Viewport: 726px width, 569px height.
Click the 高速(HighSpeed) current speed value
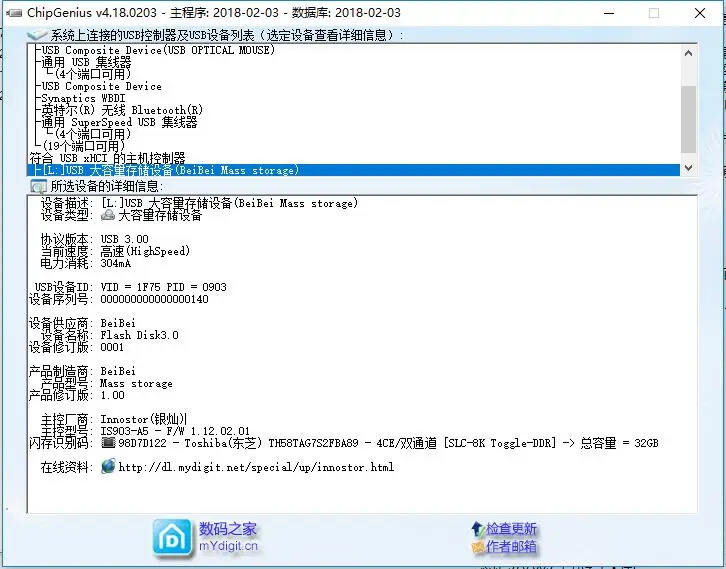coord(145,251)
